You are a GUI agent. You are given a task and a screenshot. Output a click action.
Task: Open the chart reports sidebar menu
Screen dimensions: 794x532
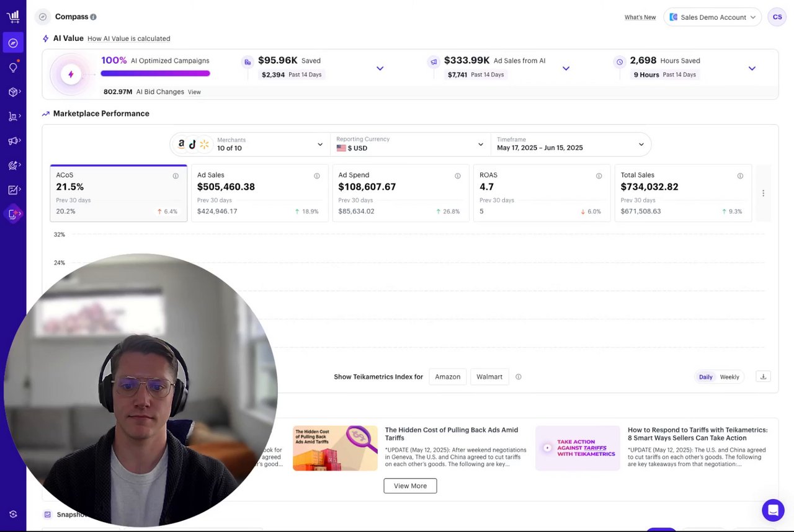[13, 190]
